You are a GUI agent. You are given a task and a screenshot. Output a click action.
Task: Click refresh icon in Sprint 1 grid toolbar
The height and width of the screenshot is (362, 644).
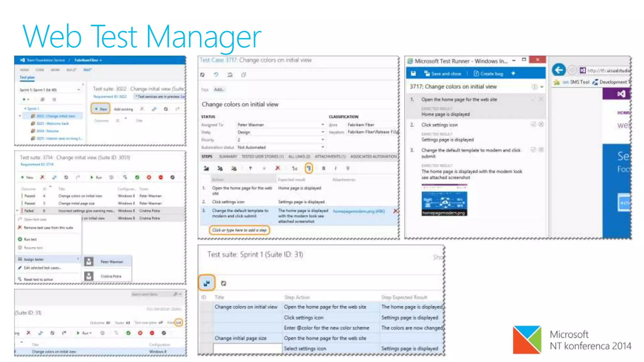[x=224, y=283]
